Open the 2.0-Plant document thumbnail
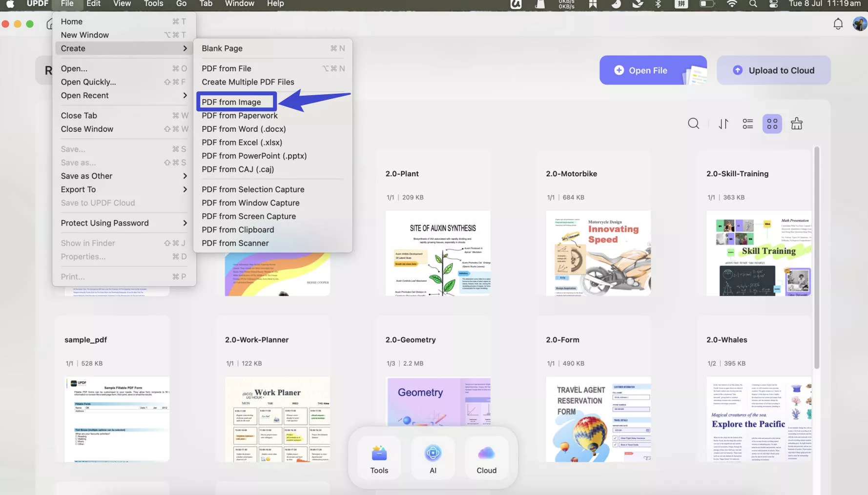This screenshot has width=868, height=495. tap(438, 253)
